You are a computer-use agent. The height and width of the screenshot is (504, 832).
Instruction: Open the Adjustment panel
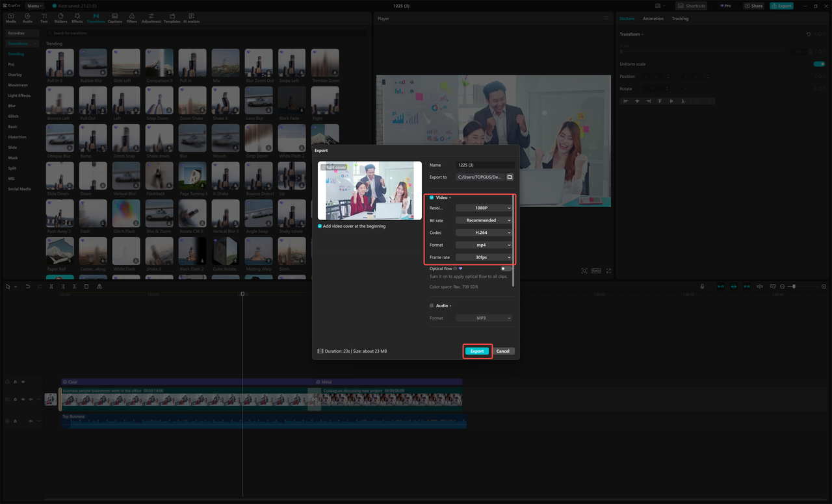(151, 17)
